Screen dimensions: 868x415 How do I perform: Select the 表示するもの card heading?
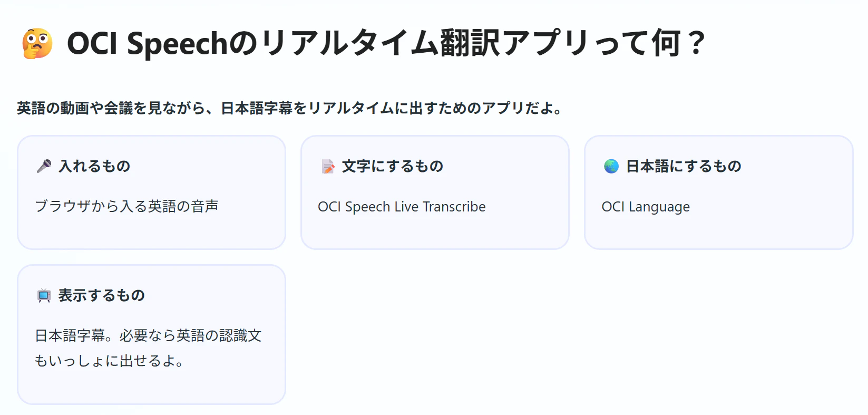click(102, 295)
